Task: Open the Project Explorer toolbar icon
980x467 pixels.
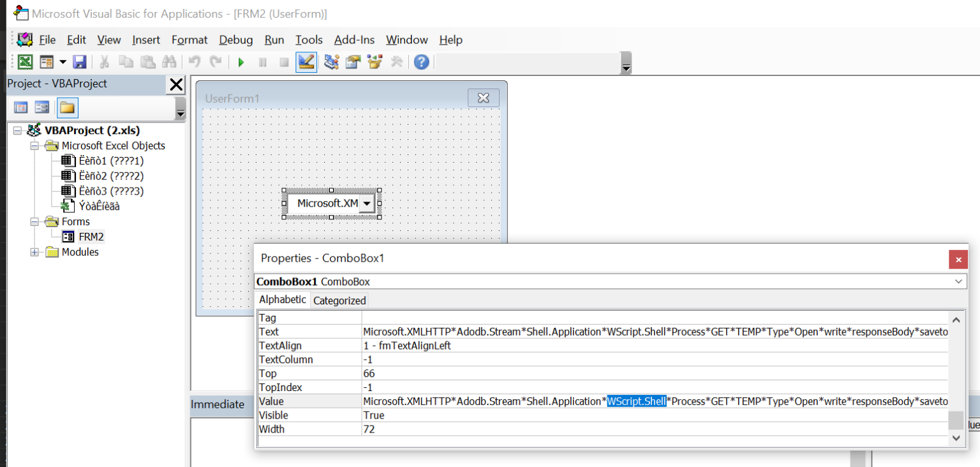Action: coord(331,62)
